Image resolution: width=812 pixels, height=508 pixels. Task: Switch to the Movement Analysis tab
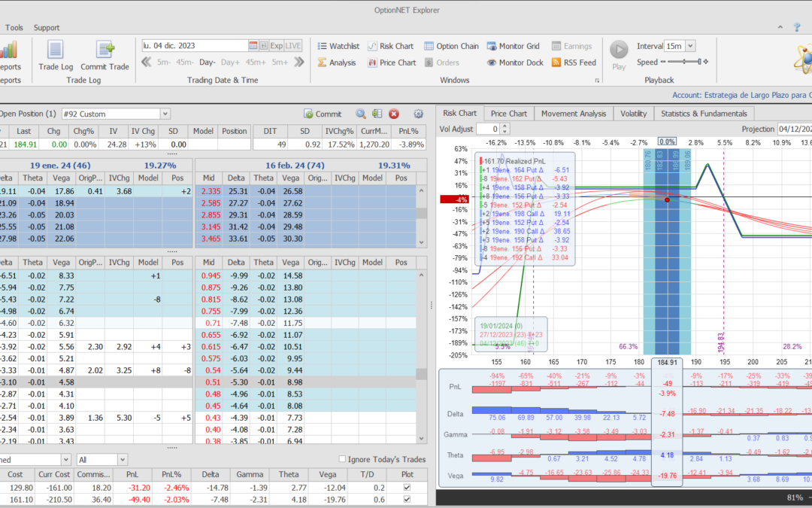tap(573, 114)
